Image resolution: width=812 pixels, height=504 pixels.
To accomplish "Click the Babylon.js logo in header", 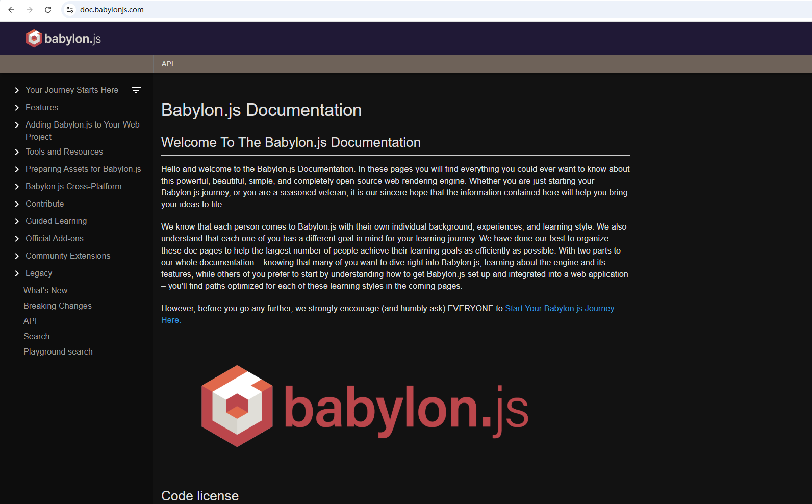I will [x=63, y=38].
